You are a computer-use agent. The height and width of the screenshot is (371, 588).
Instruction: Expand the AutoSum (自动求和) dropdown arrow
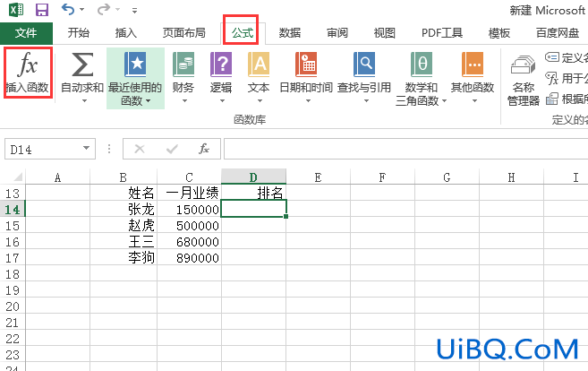point(84,100)
